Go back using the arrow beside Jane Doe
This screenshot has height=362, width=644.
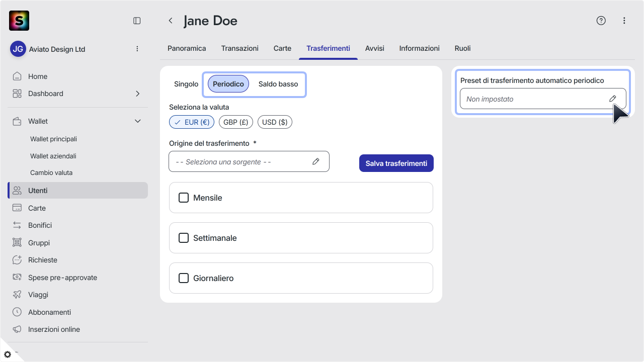[171, 21]
